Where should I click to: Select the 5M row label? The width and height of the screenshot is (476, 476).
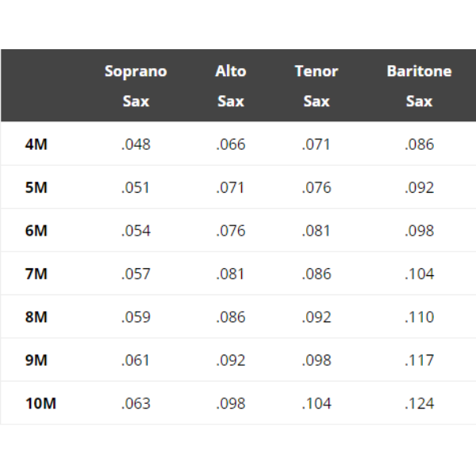pos(36,188)
